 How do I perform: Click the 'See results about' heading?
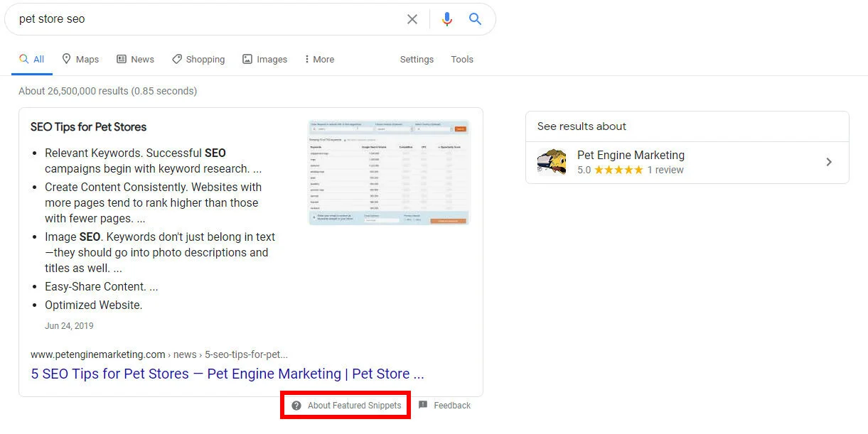click(x=582, y=126)
